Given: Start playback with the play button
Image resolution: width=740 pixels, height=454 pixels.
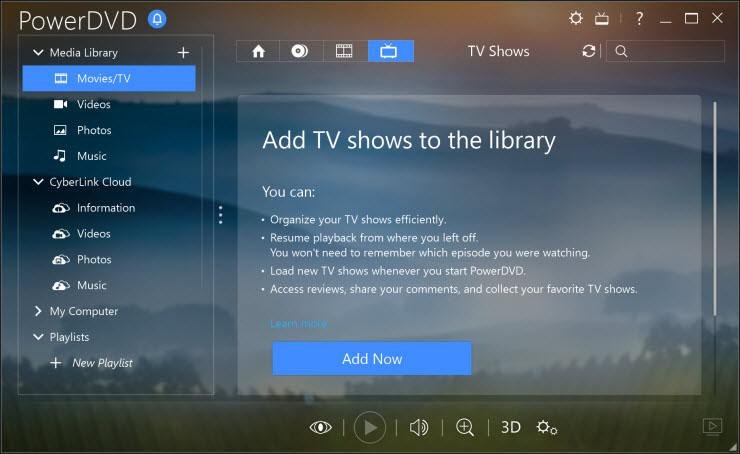Looking at the screenshot, I should [370, 428].
